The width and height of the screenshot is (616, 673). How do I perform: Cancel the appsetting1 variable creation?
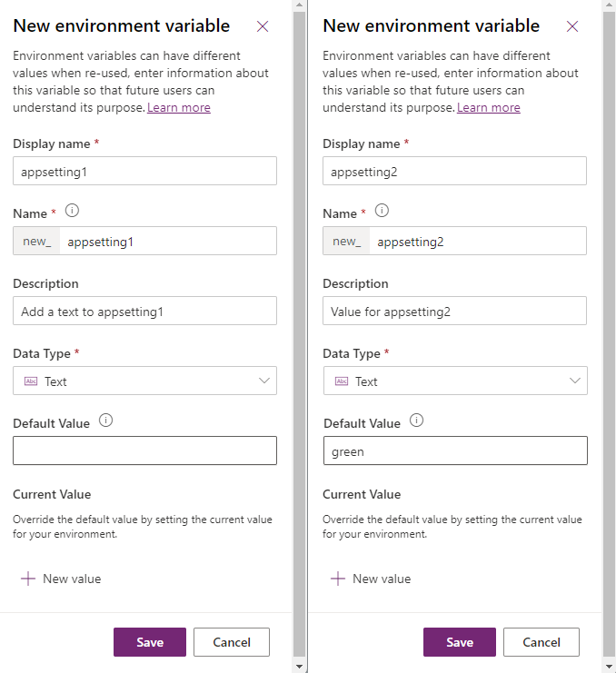point(232,642)
